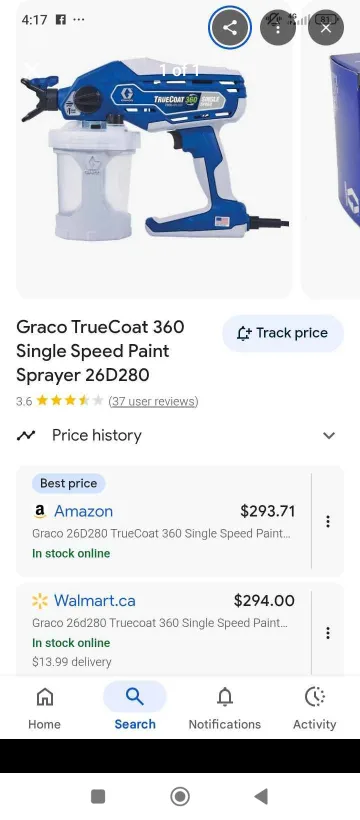The image size is (360, 820).
Task: Select the Search tab
Action: 135,708
